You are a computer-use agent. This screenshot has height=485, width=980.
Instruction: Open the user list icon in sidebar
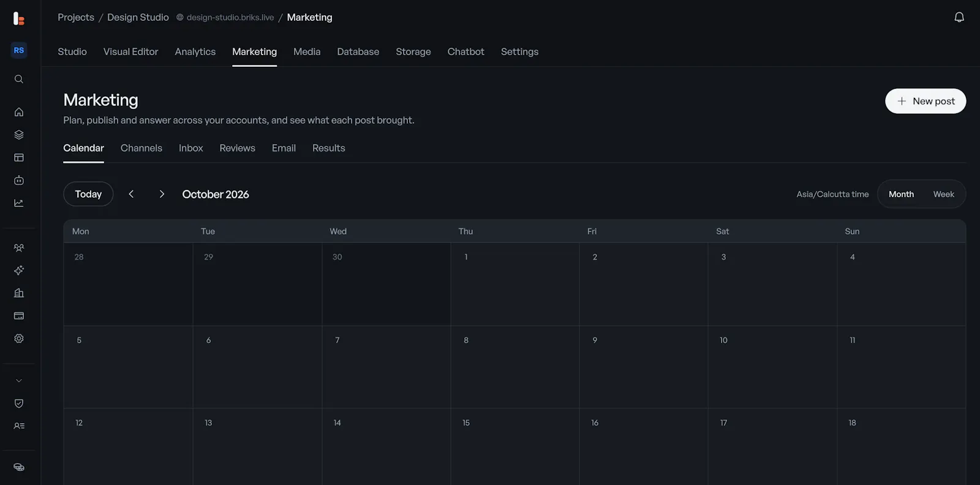[x=19, y=426]
